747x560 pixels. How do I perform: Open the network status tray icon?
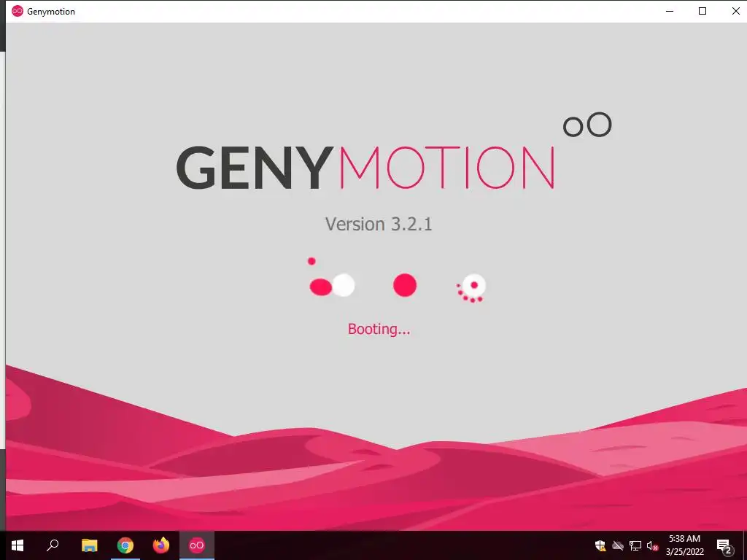[x=635, y=545]
